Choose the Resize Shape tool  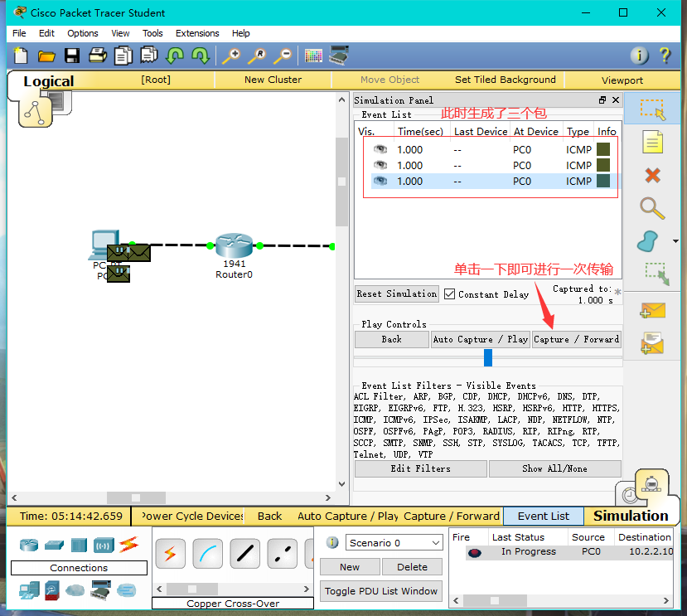point(657,274)
